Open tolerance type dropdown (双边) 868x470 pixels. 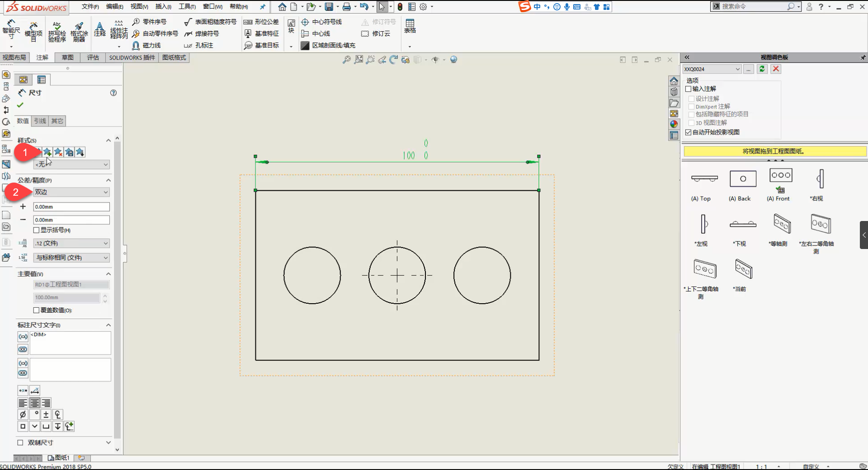pos(71,192)
